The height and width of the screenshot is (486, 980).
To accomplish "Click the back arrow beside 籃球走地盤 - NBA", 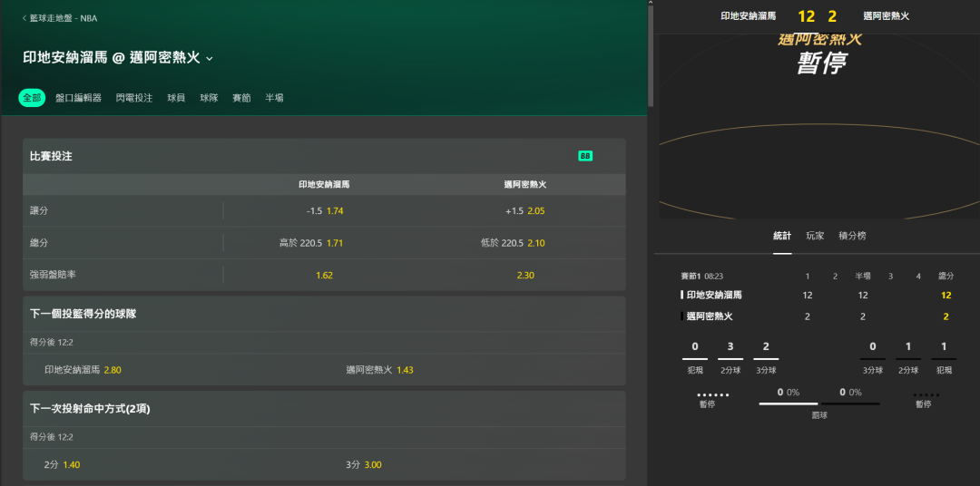I will click(24, 18).
